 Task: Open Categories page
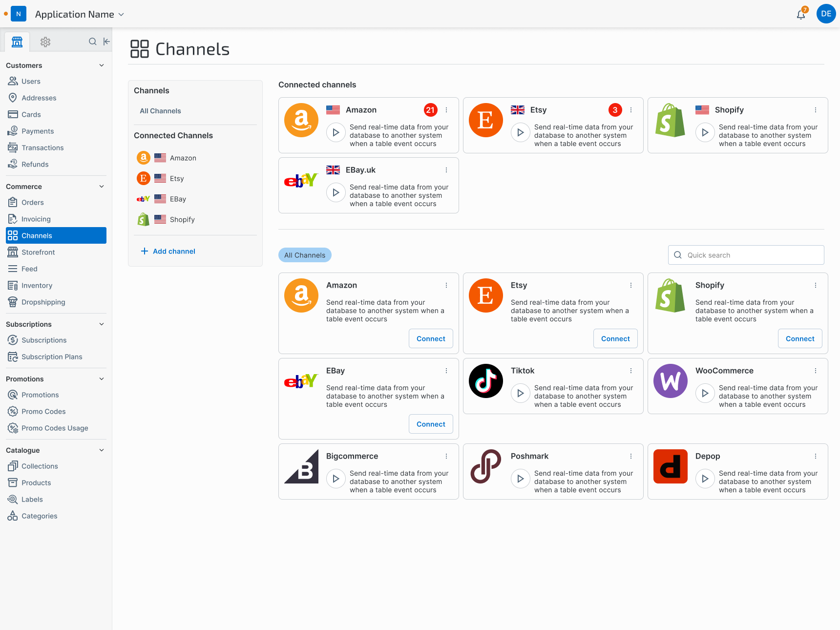tap(56, 516)
